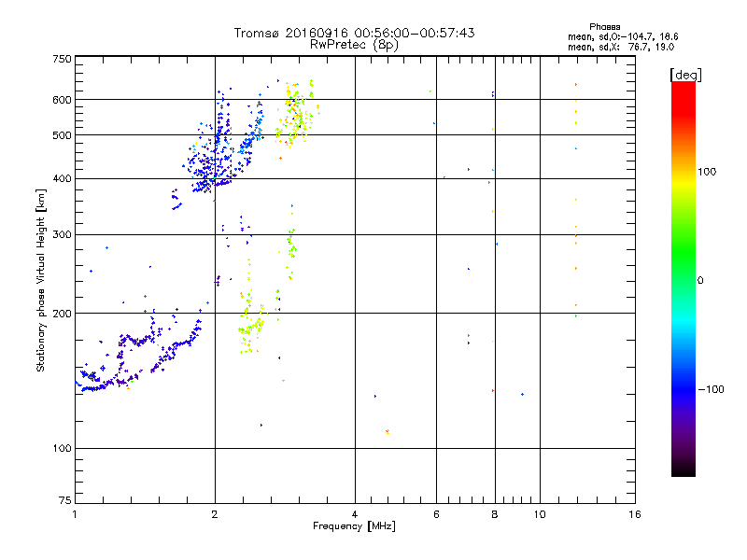Click the phase colorbar gradient
Image resolution: width=747 pixels, height=560 pixels.
(x=684, y=278)
